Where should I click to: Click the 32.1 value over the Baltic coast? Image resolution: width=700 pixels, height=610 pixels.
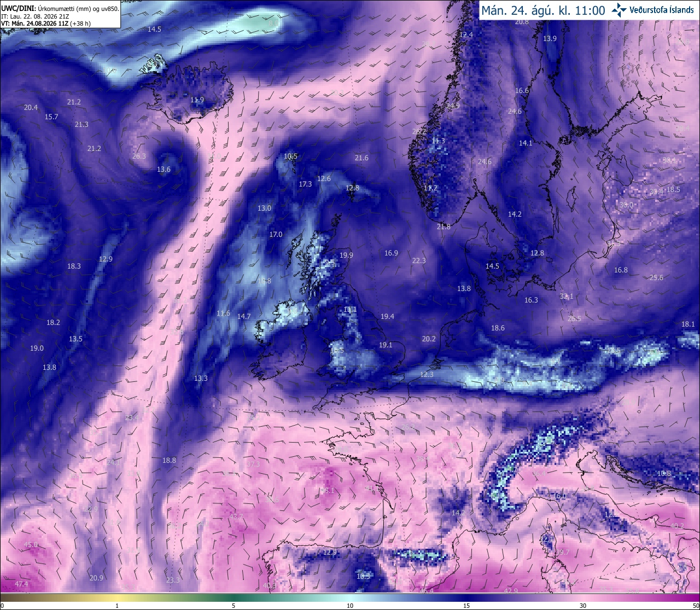coord(566,297)
